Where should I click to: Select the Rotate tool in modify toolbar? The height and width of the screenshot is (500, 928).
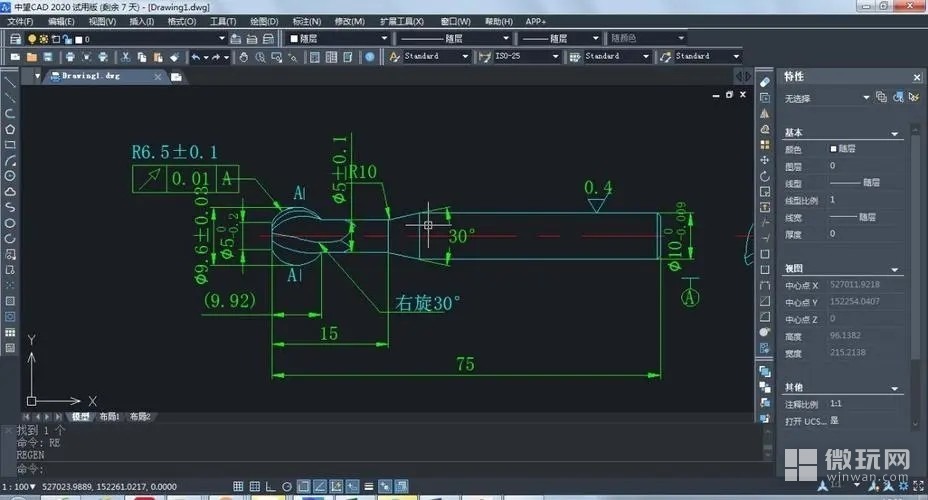765,176
